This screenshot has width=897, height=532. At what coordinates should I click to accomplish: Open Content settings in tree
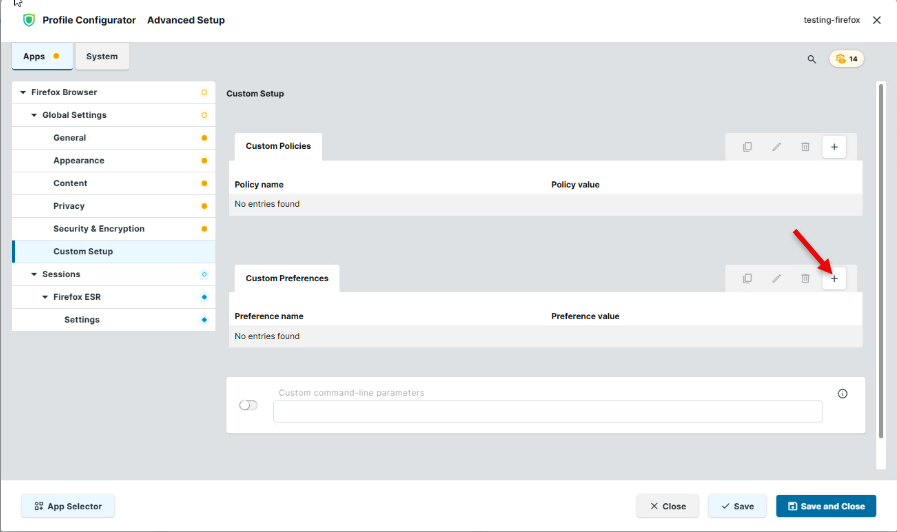click(113, 183)
